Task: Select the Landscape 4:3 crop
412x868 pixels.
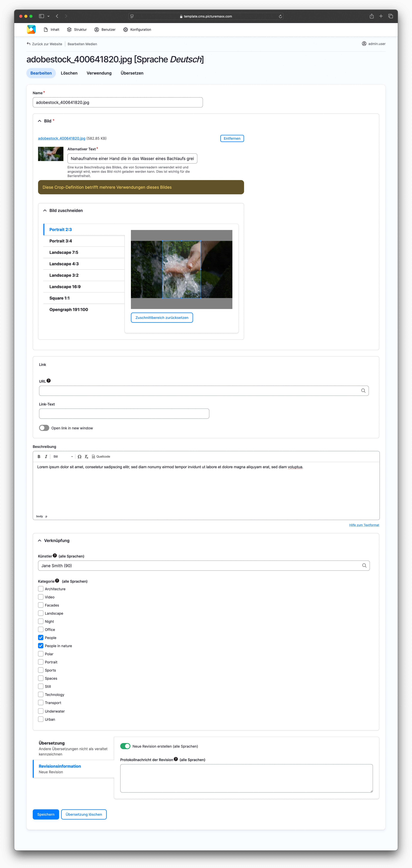Action: tap(84, 264)
